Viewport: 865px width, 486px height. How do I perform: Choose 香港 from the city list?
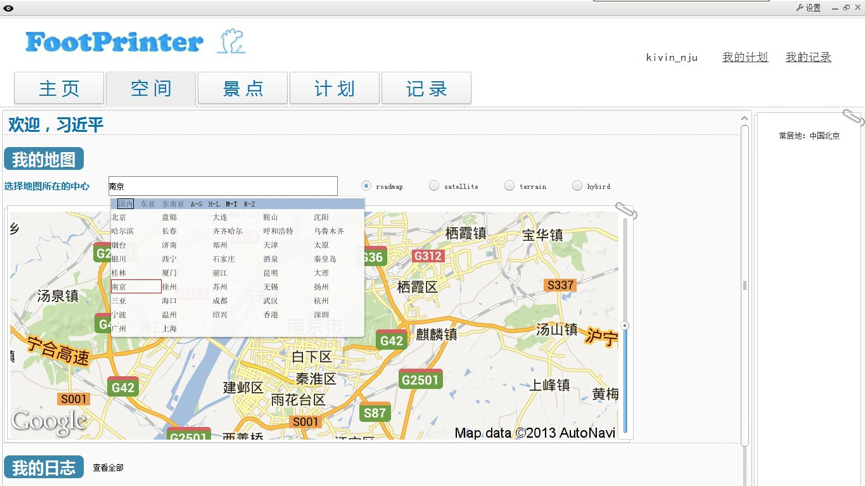tap(270, 314)
